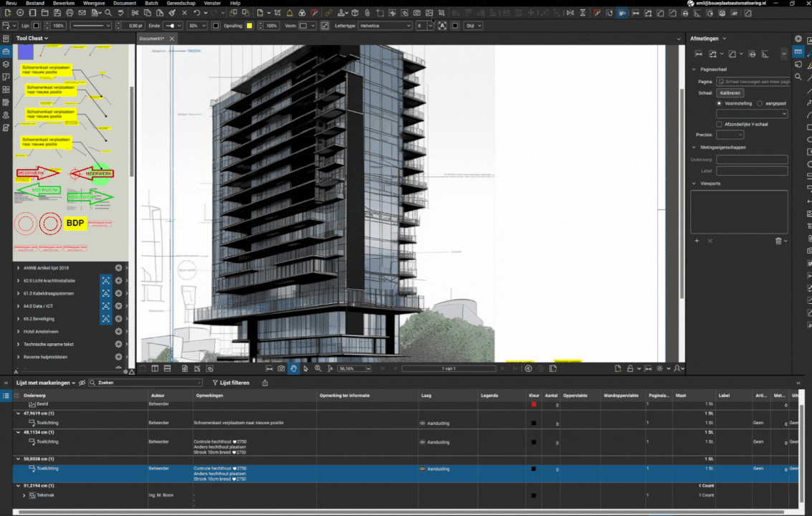The width and height of the screenshot is (812, 516).
Task: Click the print icon in toolbar
Action: 70,13
